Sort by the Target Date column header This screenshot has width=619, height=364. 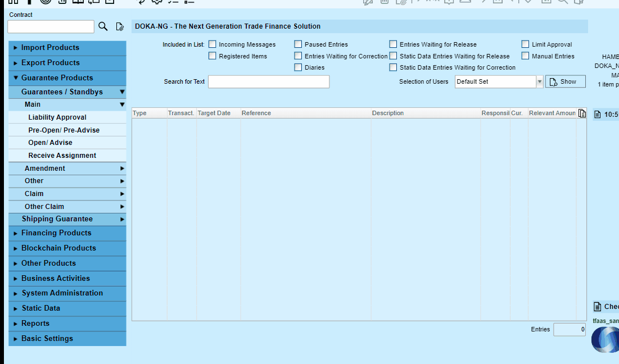click(219, 113)
